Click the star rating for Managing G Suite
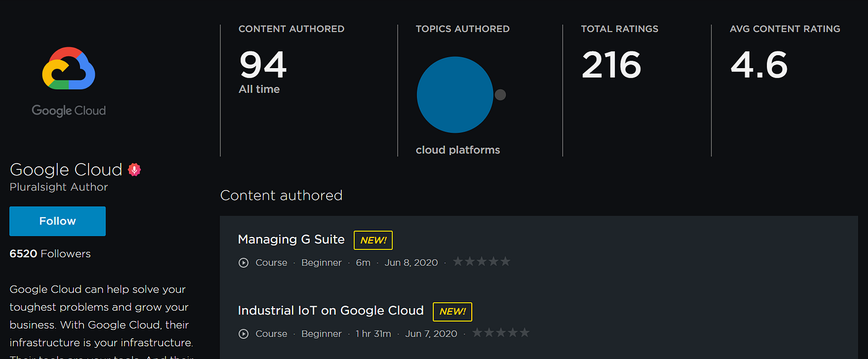The height and width of the screenshot is (359, 868). pos(482,262)
